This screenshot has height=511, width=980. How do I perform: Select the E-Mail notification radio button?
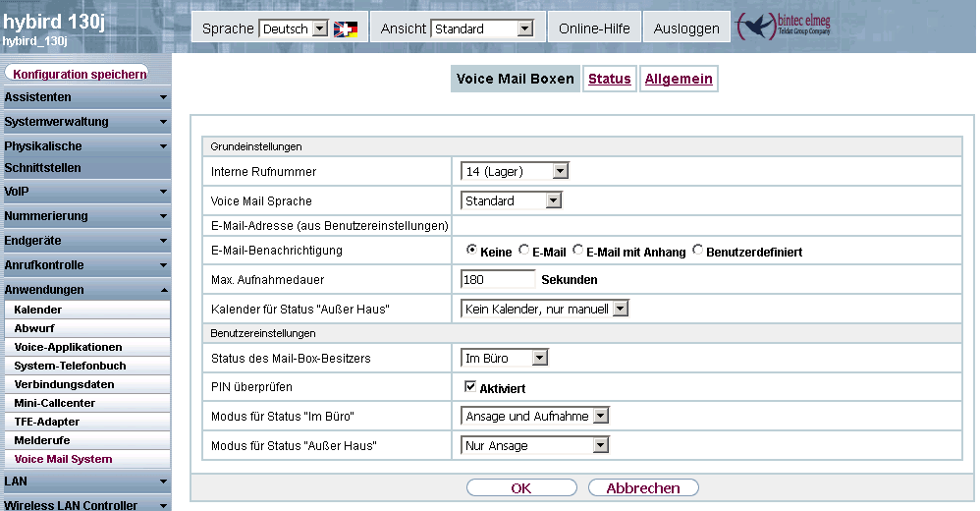(x=523, y=250)
